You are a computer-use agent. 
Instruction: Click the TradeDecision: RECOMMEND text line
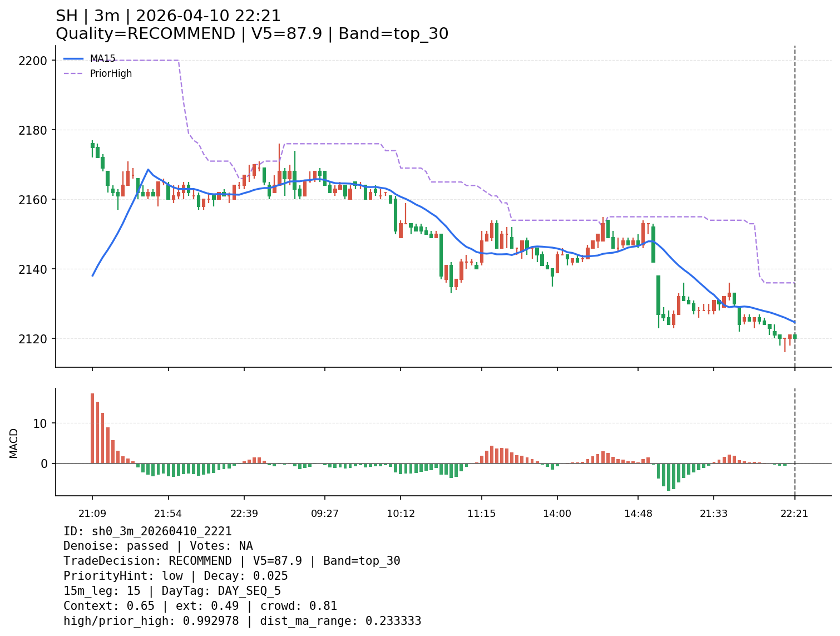[231, 561]
